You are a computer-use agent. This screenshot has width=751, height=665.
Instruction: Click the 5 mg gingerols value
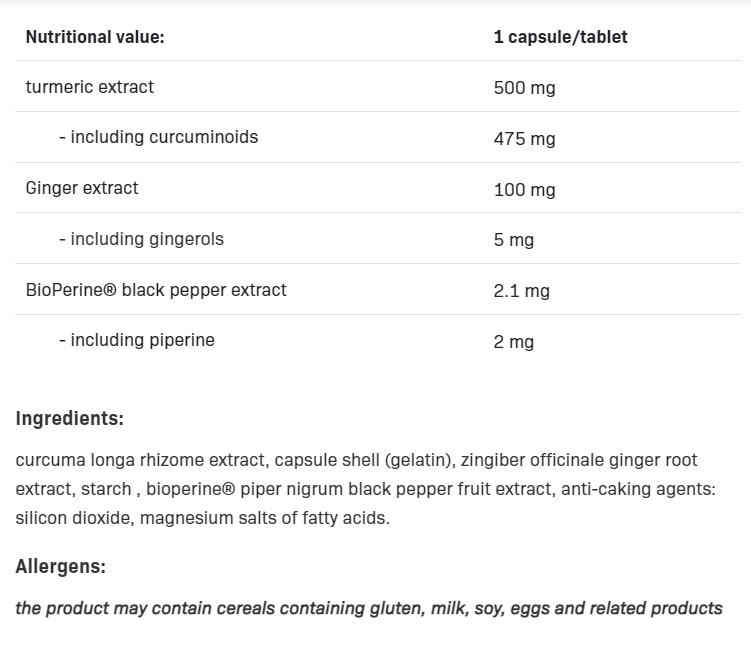pos(513,240)
